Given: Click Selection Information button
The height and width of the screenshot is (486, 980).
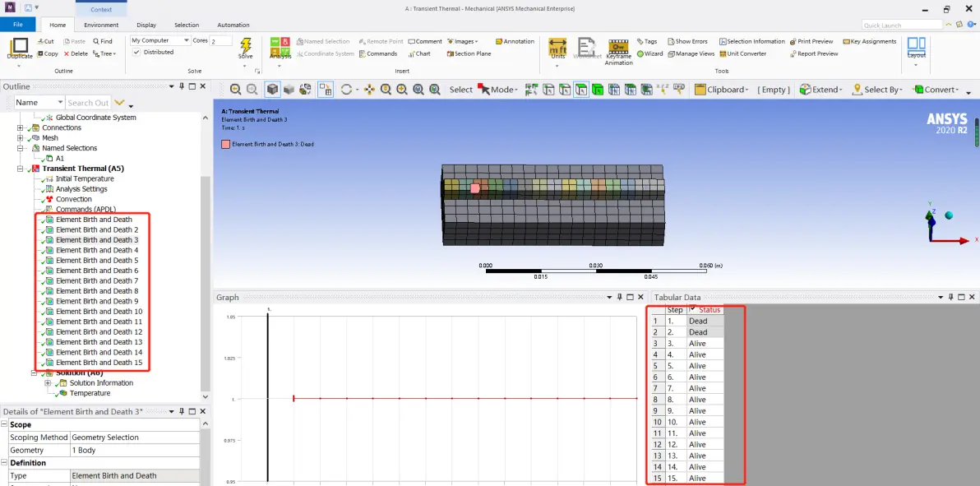Looking at the screenshot, I should click(x=752, y=41).
